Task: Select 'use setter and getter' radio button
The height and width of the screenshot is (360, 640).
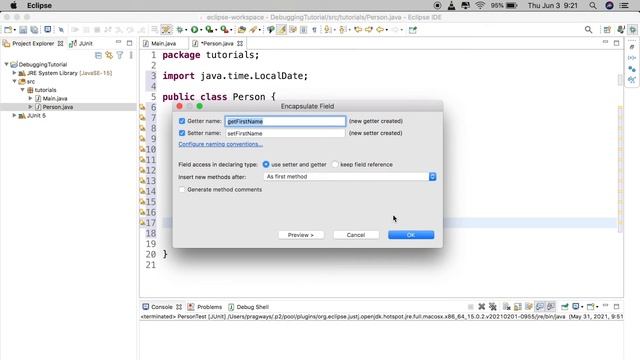Action: pyautogui.click(x=266, y=164)
